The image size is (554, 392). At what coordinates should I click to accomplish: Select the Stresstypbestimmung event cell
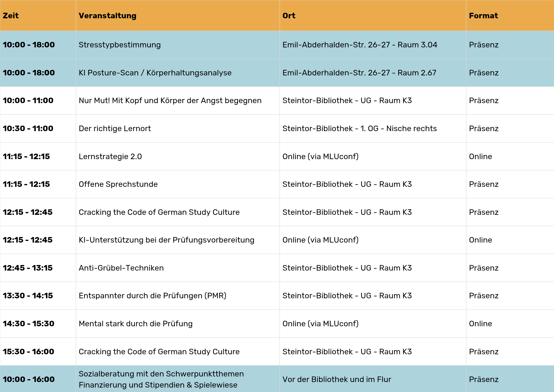(178, 45)
